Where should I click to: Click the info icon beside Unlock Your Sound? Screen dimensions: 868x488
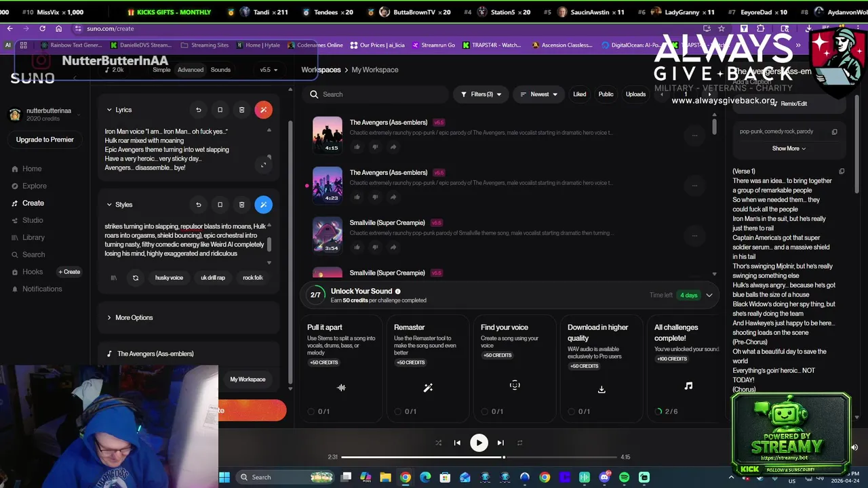(x=398, y=291)
